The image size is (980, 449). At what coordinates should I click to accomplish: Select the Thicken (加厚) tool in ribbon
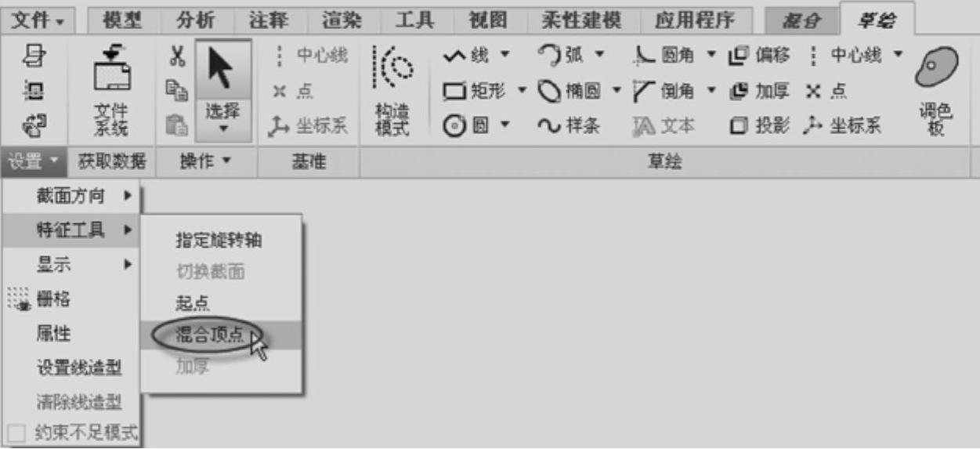(759, 91)
